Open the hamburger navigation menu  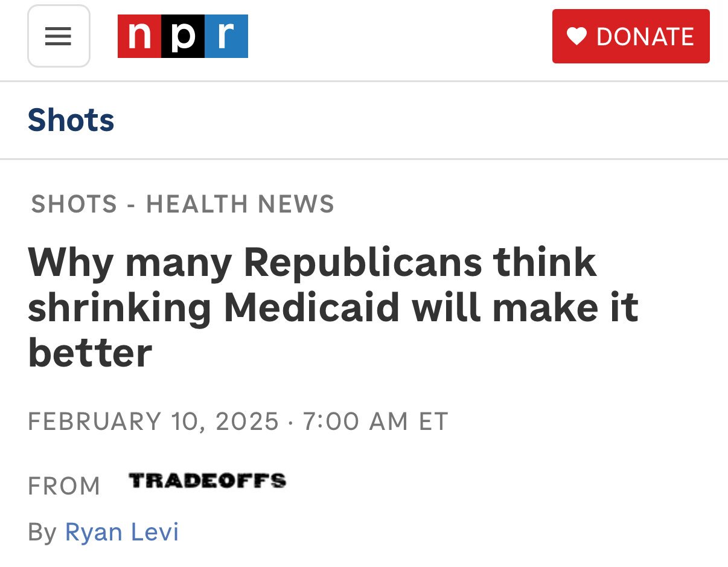pos(59,36)
